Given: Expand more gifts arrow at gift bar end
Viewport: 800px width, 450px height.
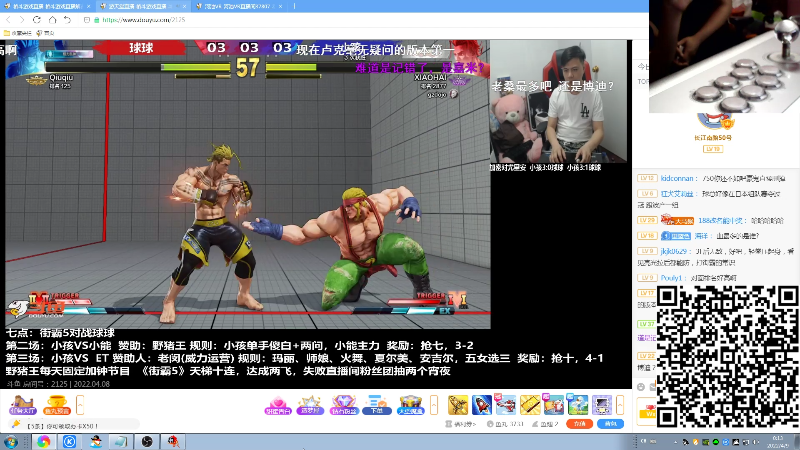Looking at the screenshot, I should pos(620,405).
